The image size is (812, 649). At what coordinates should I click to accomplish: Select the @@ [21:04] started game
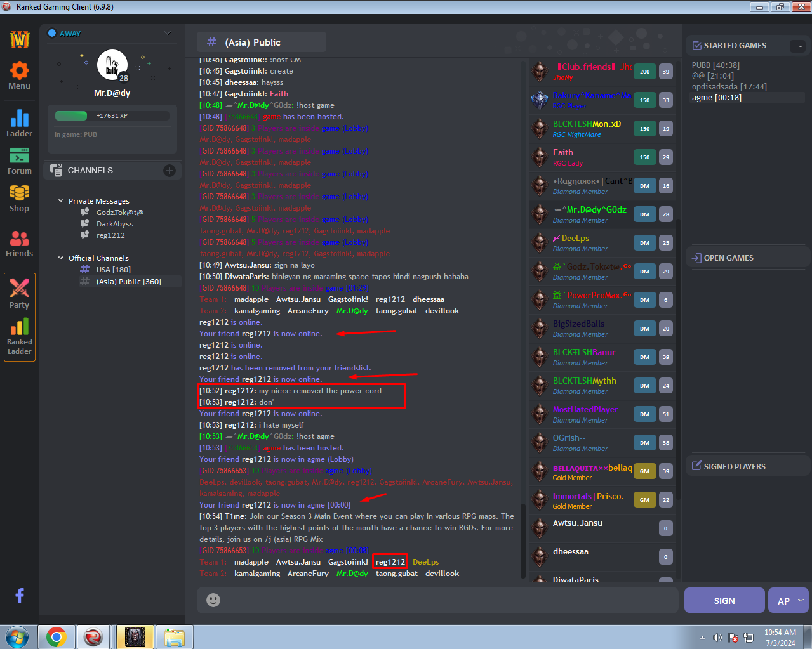tap(713, 76)
